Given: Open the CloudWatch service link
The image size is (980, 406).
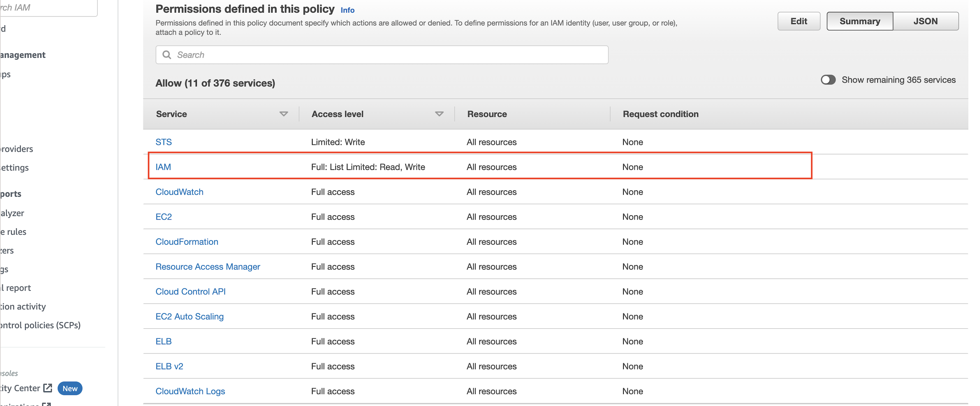Looking at the screenshot, I should 179,192.
